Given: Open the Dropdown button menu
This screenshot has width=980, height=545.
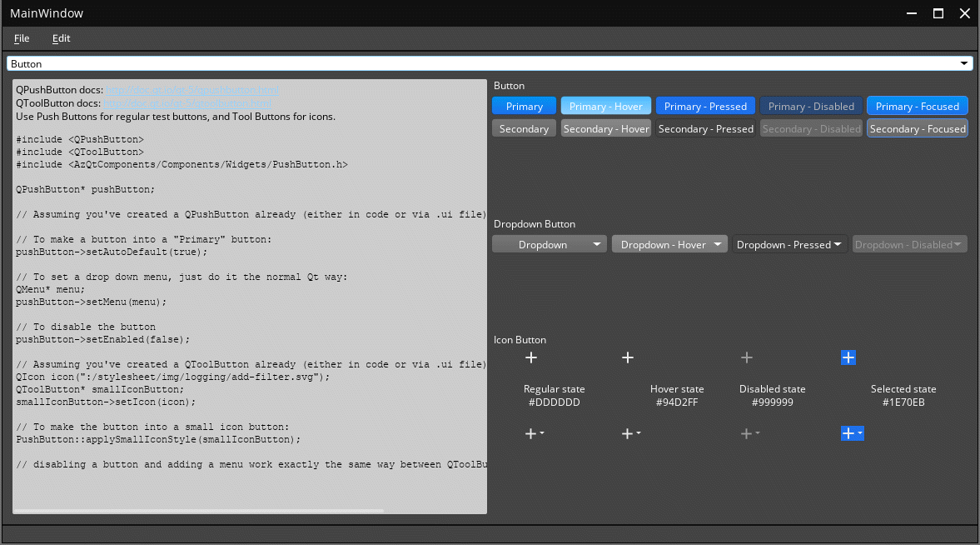Looking at the screenshot, I should (x=550, y=244).
